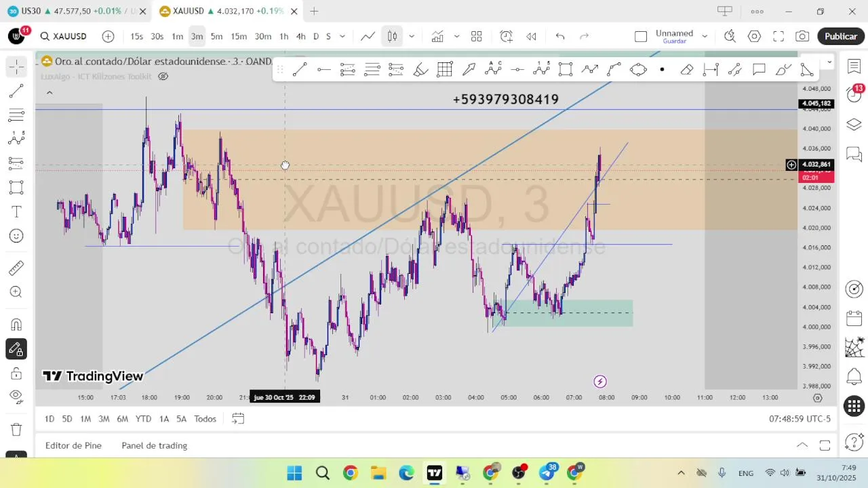The image size is (868, 488).
Task: Open Windows Start menu
Action: 294,472
